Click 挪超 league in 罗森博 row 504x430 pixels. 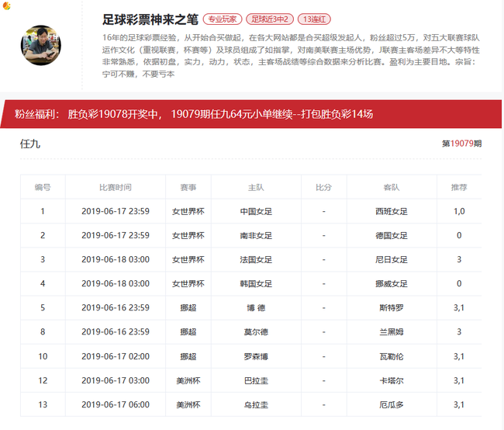[188, 356]
